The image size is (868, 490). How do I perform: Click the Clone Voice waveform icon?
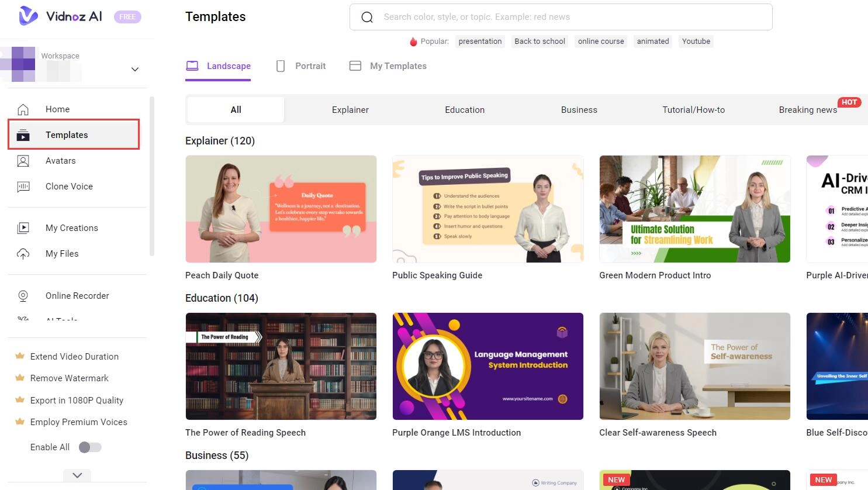pos(23,187)
